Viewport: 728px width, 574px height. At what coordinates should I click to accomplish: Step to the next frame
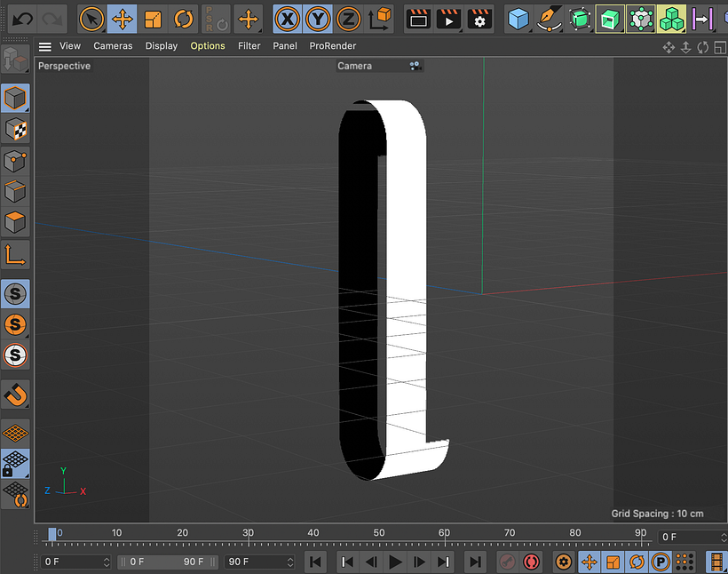(420, 562)
